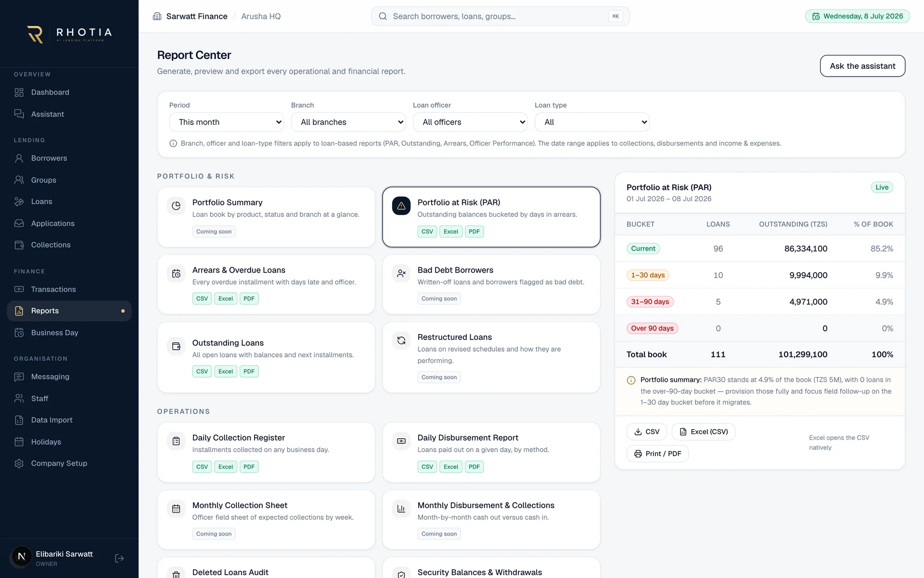This screenshot has height=578, width=924.
Task: Click the Print / PDF button
Action: click(657, 454)
